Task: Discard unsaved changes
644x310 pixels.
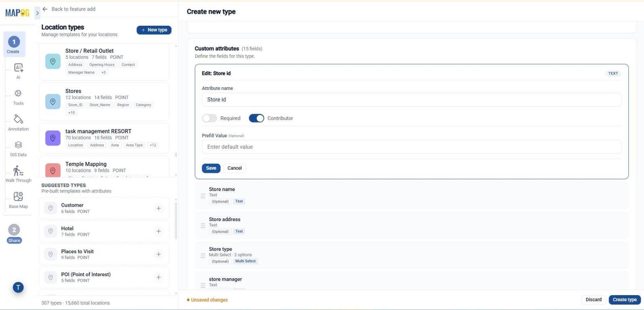Action: click(x=593, y=300)
